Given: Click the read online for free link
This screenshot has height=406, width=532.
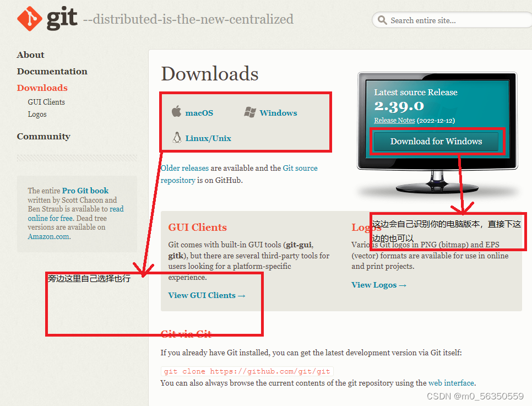Looking at the screenshot, I should point(75,214).
